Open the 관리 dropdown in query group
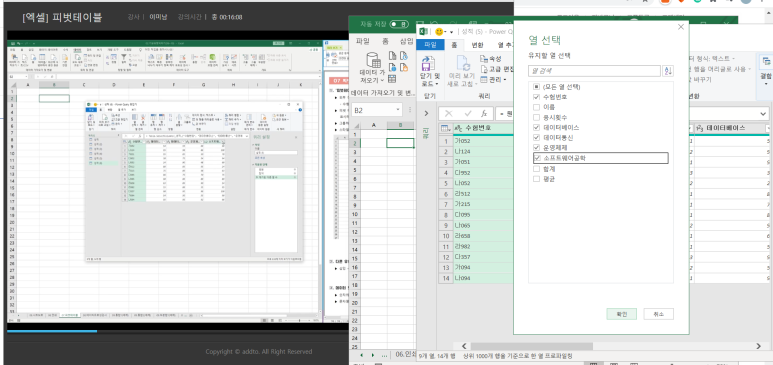The width and height of the screenshot is (773, 365). tap(493, 79)
